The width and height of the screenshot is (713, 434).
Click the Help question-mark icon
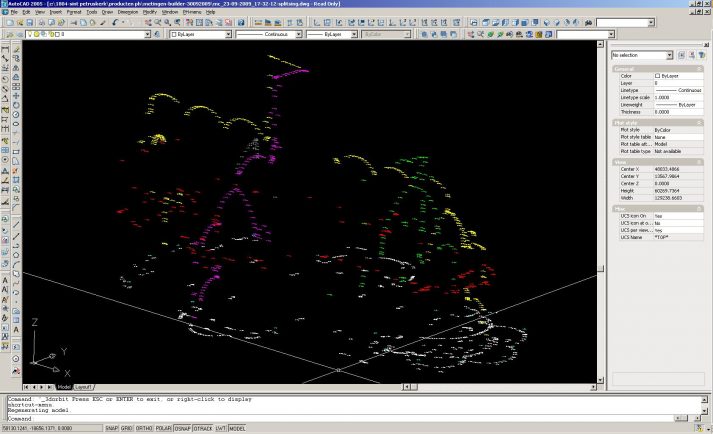241,22
